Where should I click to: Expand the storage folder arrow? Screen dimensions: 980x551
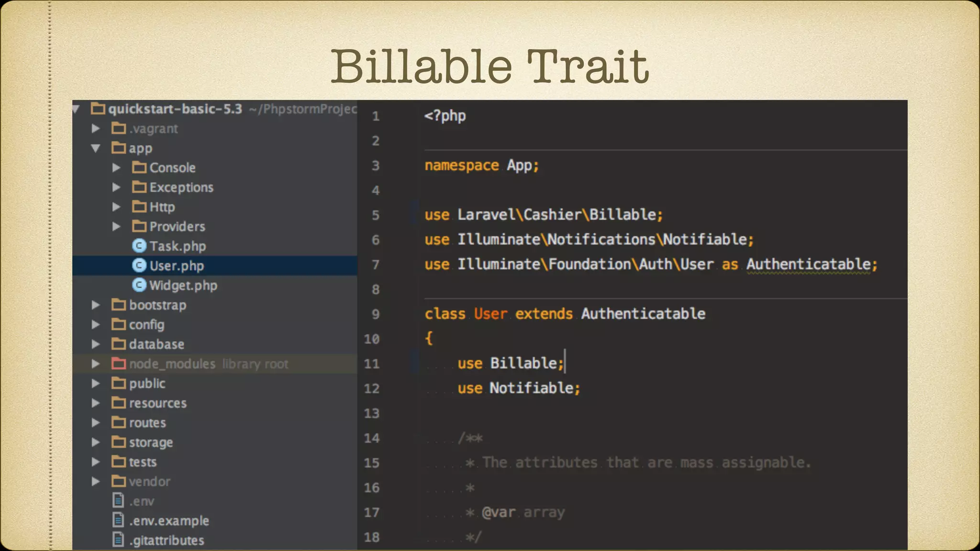click(96, 442)
